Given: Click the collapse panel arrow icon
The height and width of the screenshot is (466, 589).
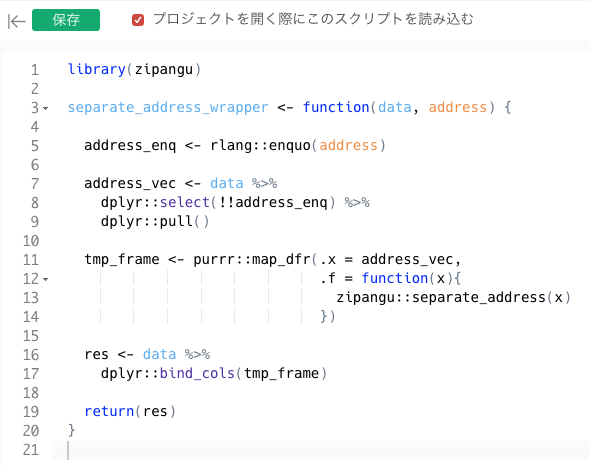Looking at the screenshot, I should tap(16, 21).
